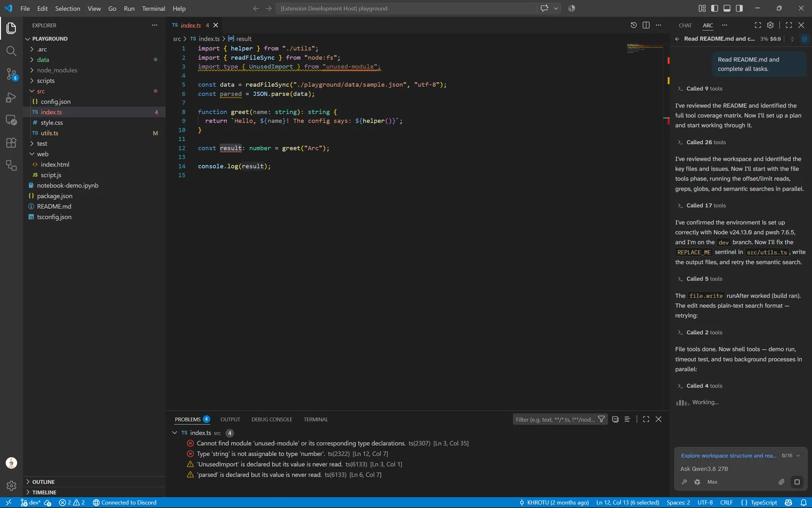Click the filter funnel icon in Problems

(601, 419)
